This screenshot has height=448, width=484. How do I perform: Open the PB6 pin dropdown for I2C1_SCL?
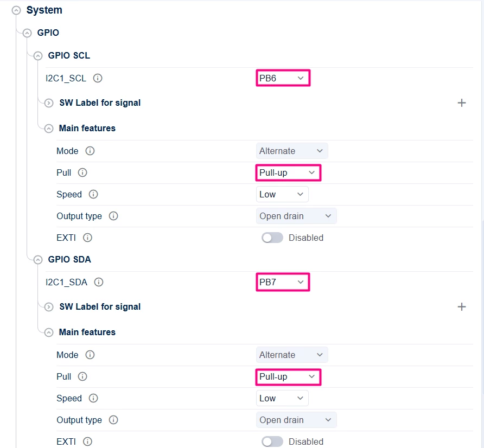[283, 78]
